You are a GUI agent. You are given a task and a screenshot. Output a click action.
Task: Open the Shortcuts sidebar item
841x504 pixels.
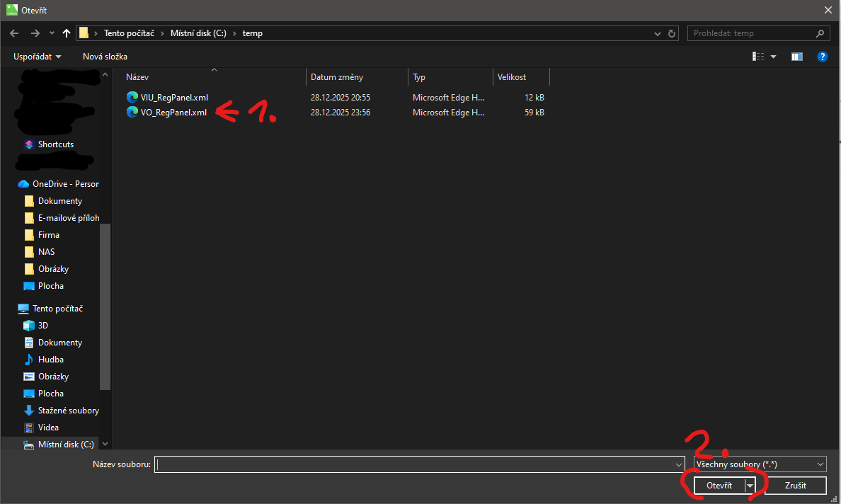tap(55, 144)
